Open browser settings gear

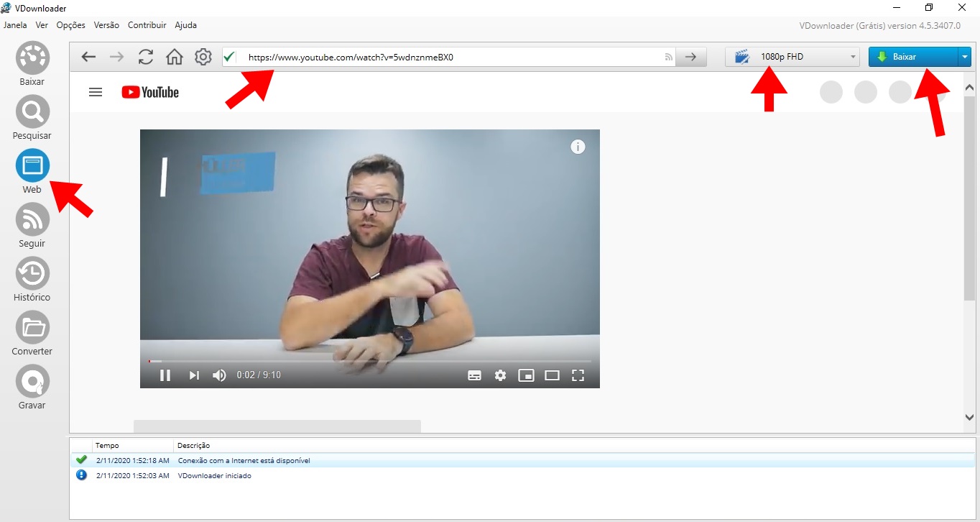(x=203, y=57)
